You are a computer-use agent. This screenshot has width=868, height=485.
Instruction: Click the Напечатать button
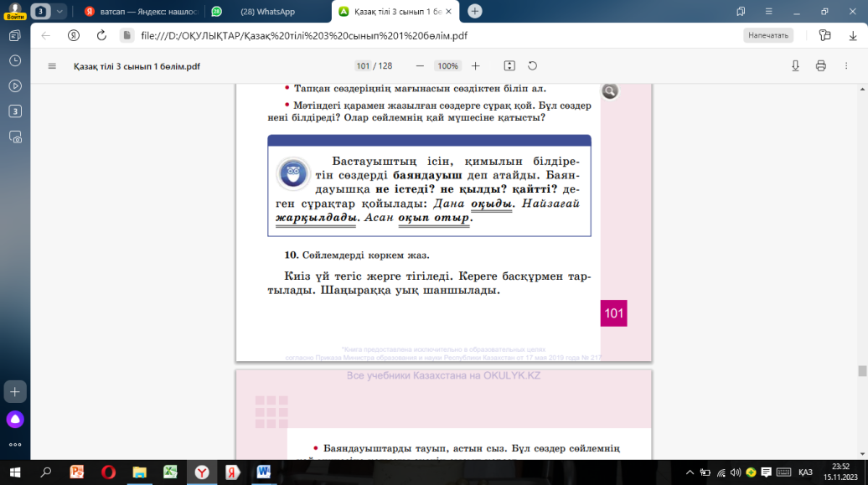tap(767, 35)
